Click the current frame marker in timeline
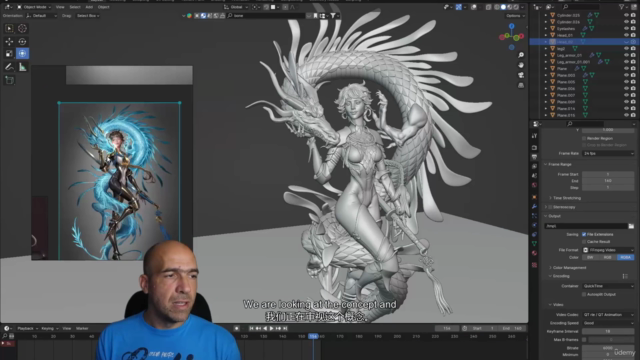 coord(313,336)
